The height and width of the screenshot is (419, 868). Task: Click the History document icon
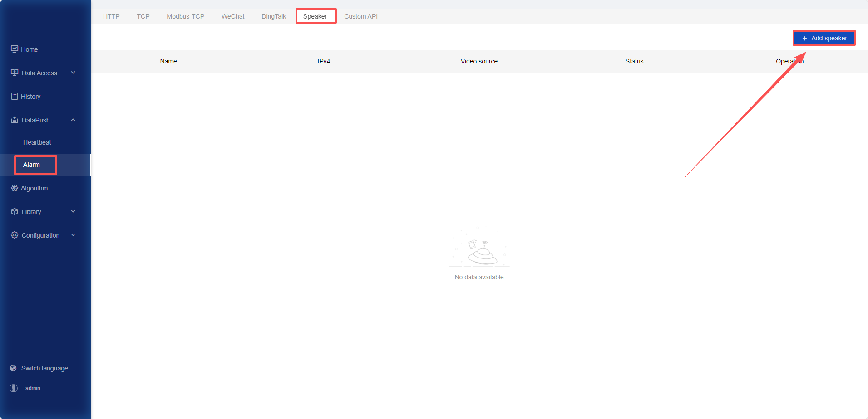click(x=15, y=96)
